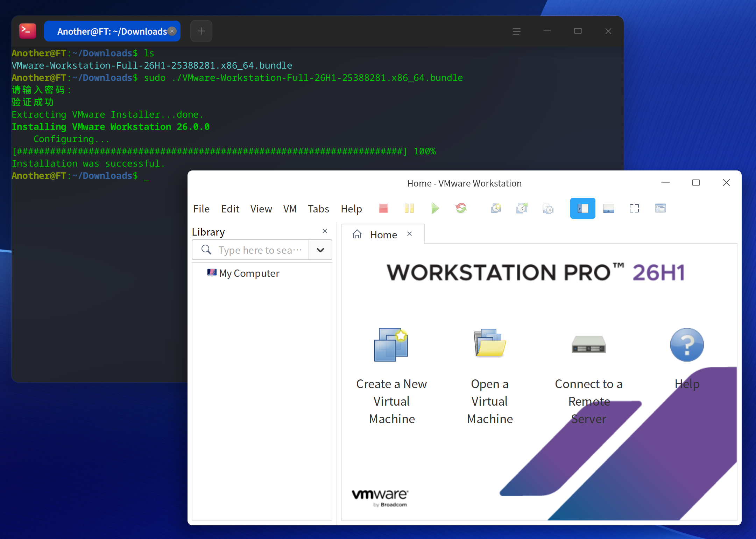
Task: Click Create a New Virtual Machine
Action: point(391,376)
